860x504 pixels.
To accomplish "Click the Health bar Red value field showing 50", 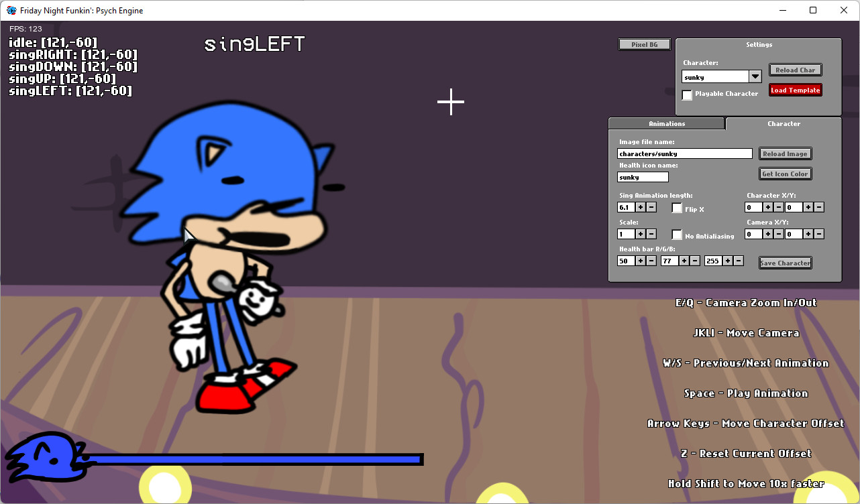I will point(626,261).
